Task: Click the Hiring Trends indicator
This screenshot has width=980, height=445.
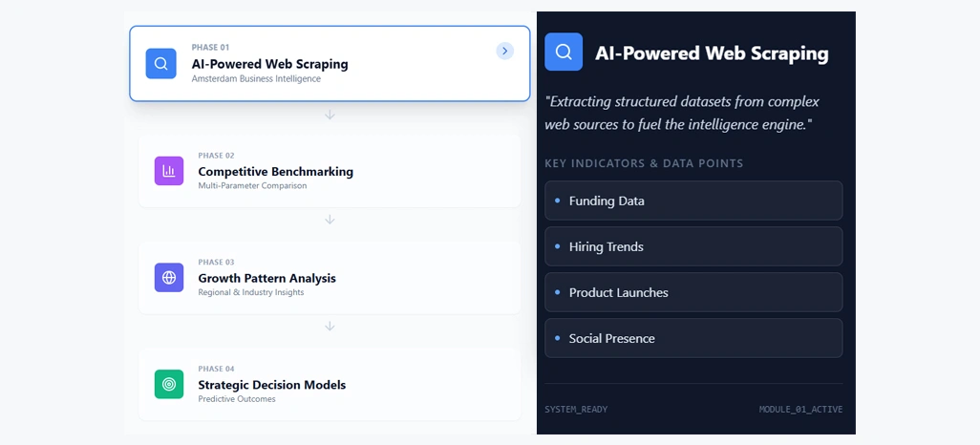Action: (607, 247)
